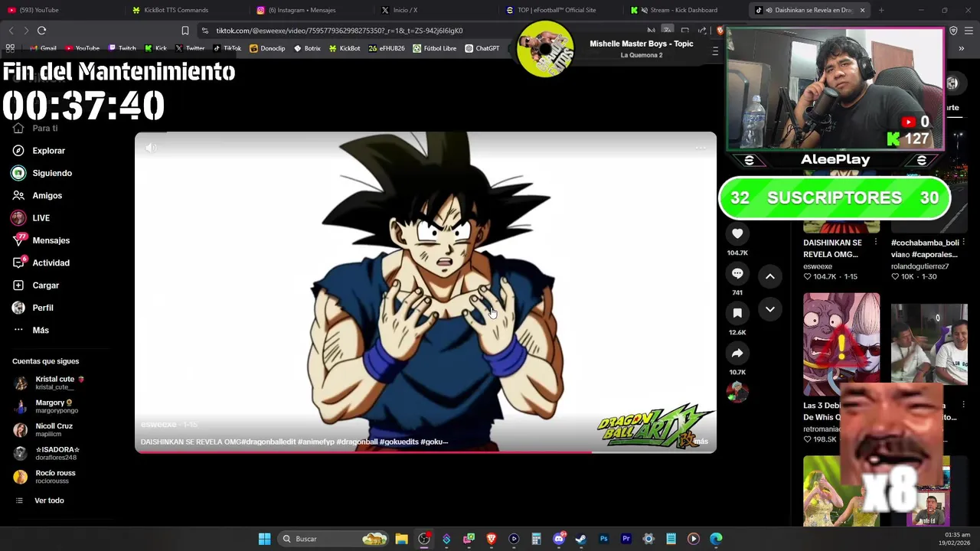
Task: Open comments via the speech bubble icon
Action: 737,273
